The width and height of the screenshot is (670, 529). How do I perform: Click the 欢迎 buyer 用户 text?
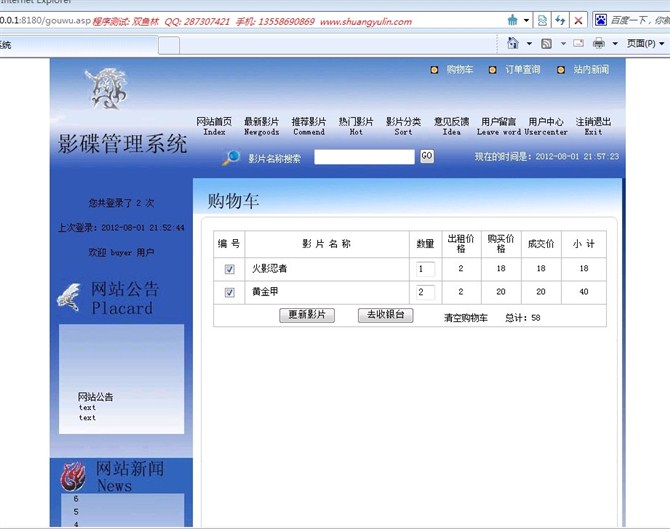[x=121, y=253]
